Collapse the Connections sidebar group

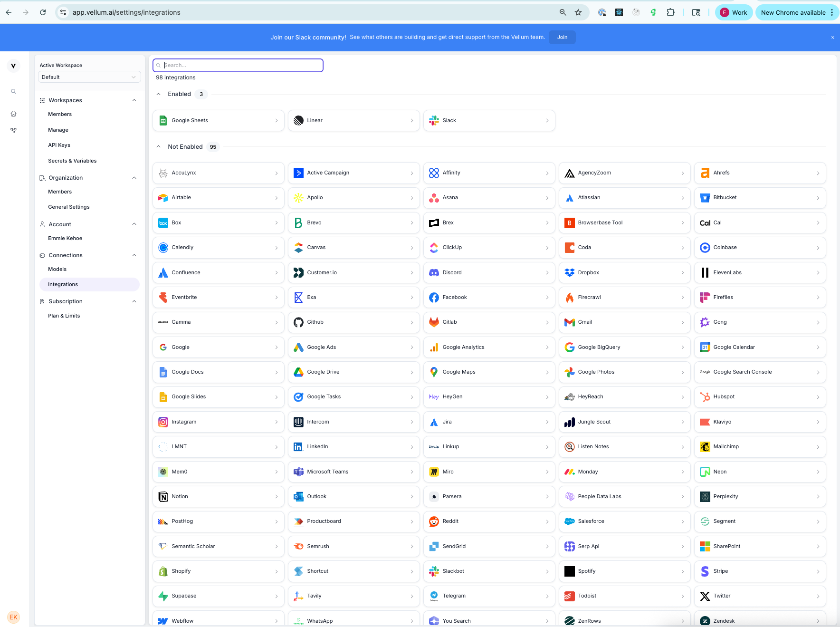coord(134,255)
